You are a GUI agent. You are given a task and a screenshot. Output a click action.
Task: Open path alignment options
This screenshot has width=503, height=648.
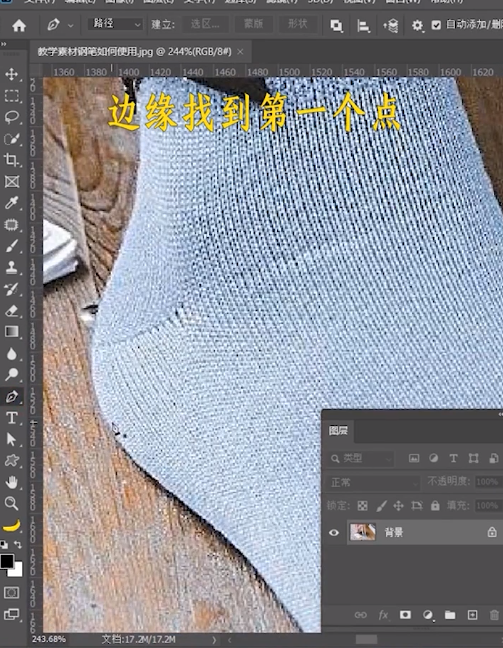point(363,26)
